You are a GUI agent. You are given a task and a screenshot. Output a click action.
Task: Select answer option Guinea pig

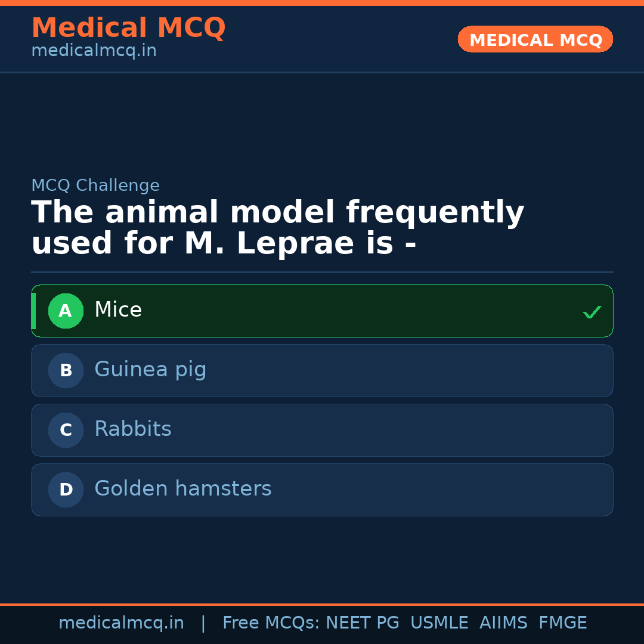point(322,370)
